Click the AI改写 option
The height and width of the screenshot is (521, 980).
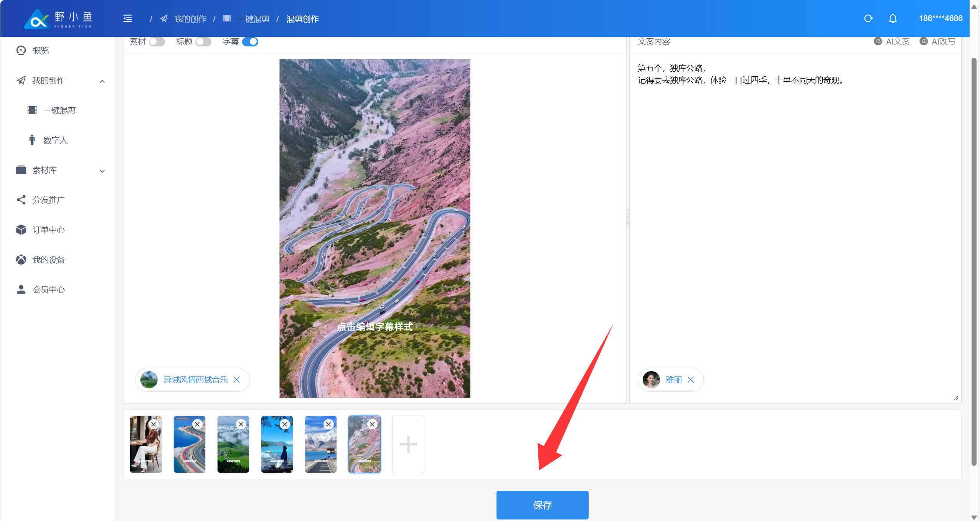click(937, 41)
